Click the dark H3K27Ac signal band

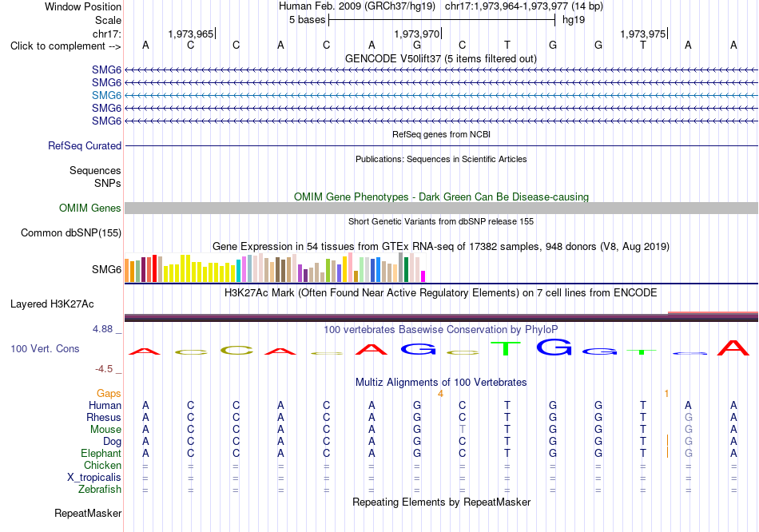[441, 318]
